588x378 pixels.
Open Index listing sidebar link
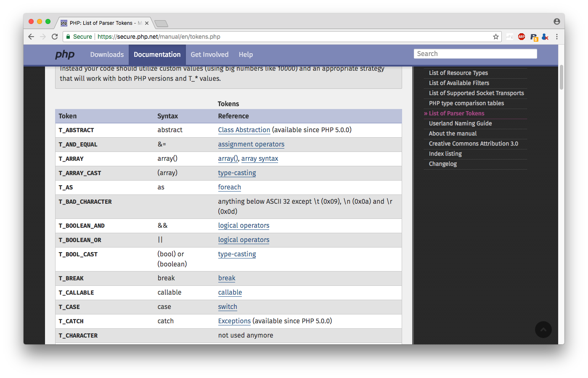[x=445, y=154]
